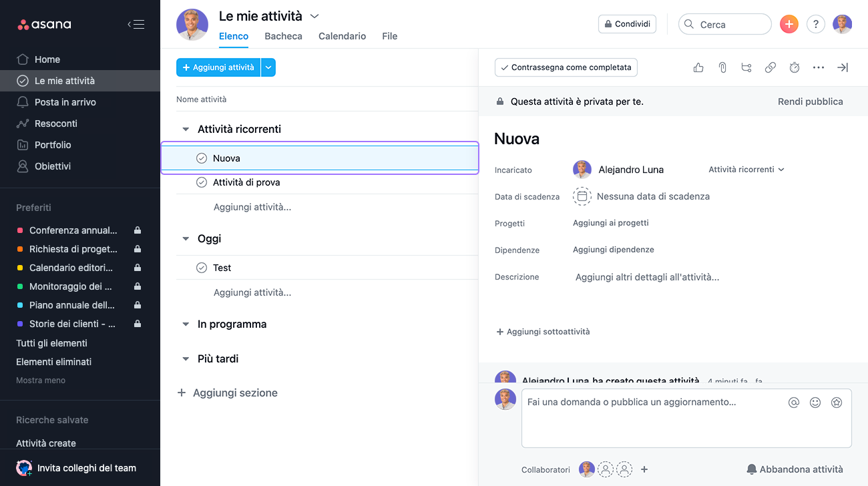Click the first empty collaborator placeholder

pos(606,469)
